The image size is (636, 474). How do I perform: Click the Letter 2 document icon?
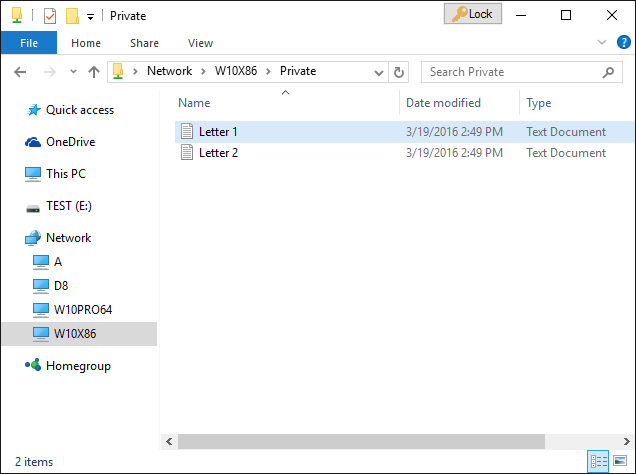tap(187, 152)
